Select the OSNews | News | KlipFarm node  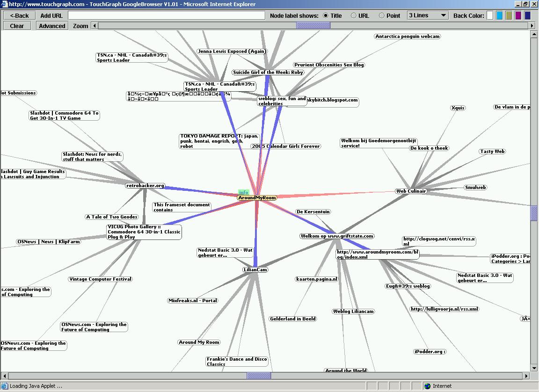tap(49, 241)
